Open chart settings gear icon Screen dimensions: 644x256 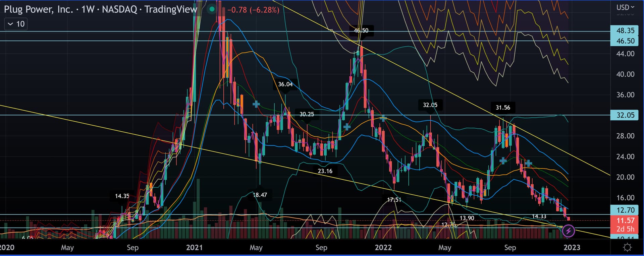coord(627,248)
